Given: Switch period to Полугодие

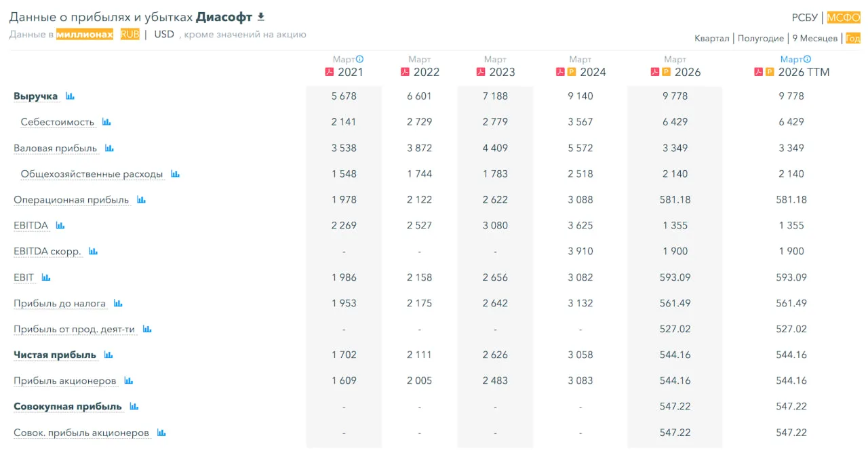Looking at the screenshot, I should coord(761,39).
